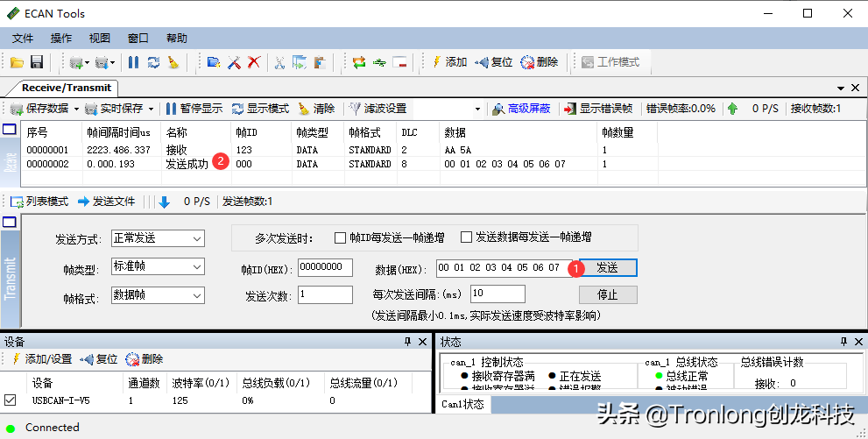868x439 pixels.
Task: Click 列表模式 list mode
Action: (40, 202)
